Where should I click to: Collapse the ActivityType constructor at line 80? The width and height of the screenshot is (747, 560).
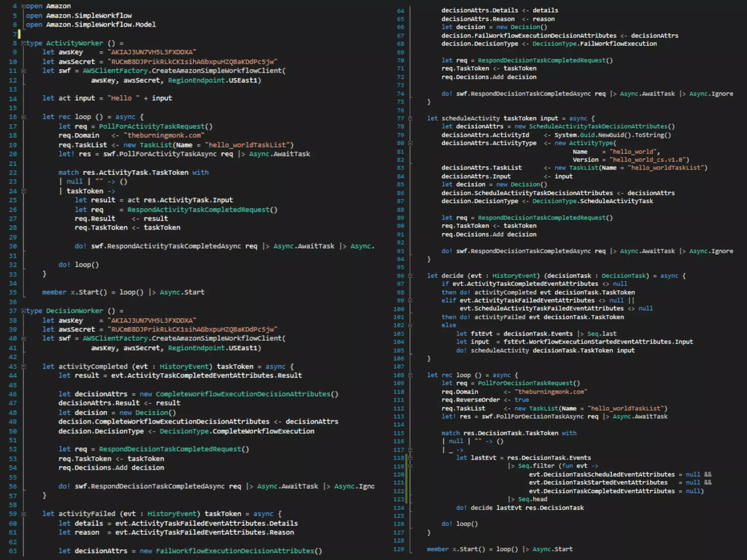tap(410, 143)
